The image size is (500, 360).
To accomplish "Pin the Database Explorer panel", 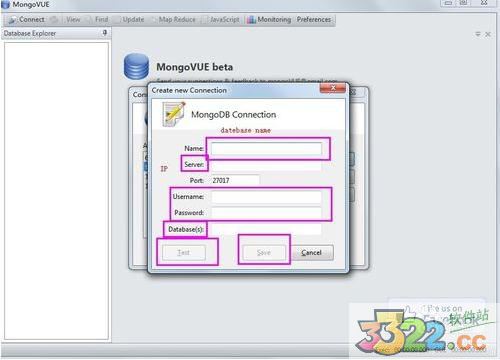I will (x=105, y=33).
